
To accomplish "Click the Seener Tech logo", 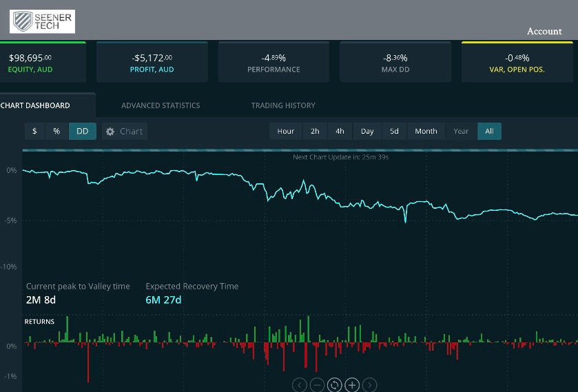I will click(x=42, y=21).
